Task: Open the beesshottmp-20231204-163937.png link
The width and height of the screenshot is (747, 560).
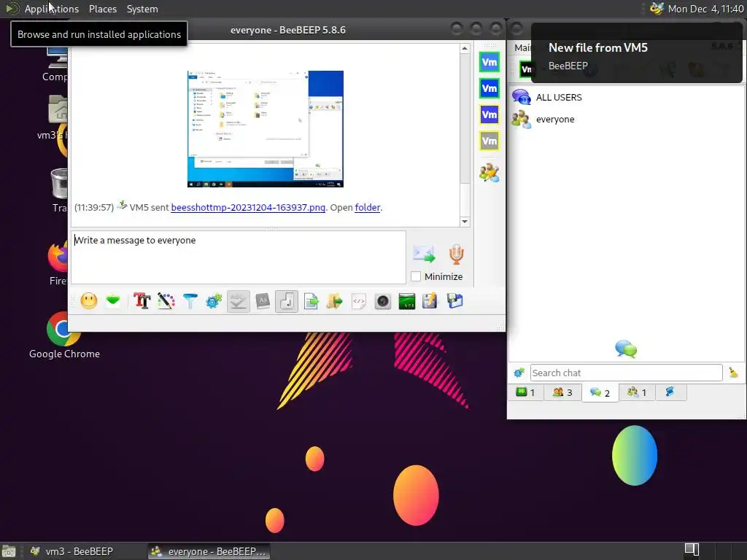Action: [248, 208]
